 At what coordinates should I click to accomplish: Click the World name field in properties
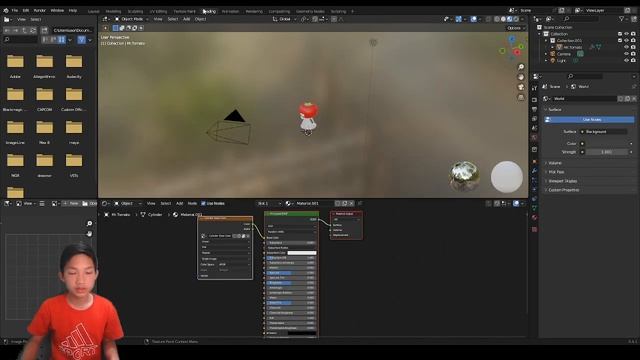point(584,99)
